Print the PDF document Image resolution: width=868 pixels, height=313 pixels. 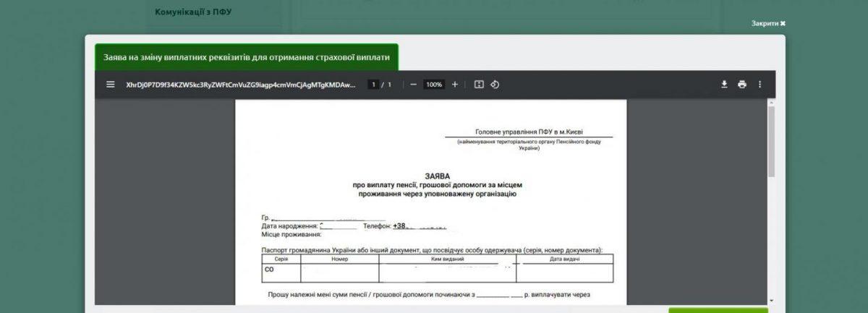coord(742,85)
